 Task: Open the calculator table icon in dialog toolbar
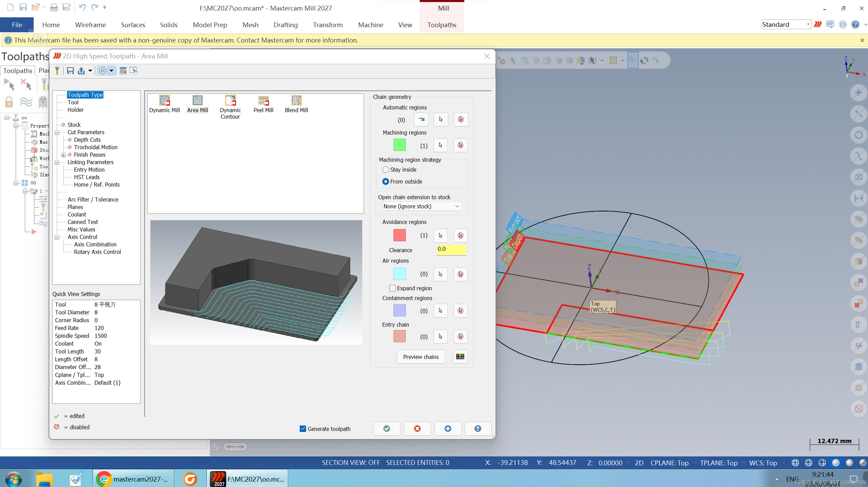[x=123, y=71]
